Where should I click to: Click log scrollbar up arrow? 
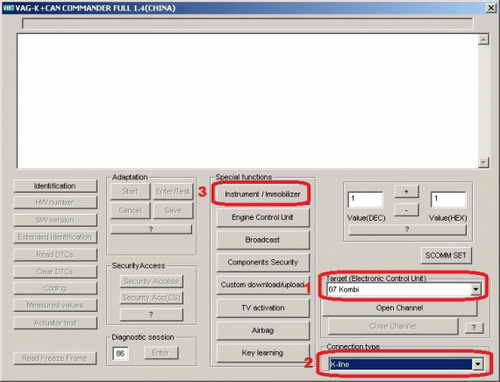[483, 40]
